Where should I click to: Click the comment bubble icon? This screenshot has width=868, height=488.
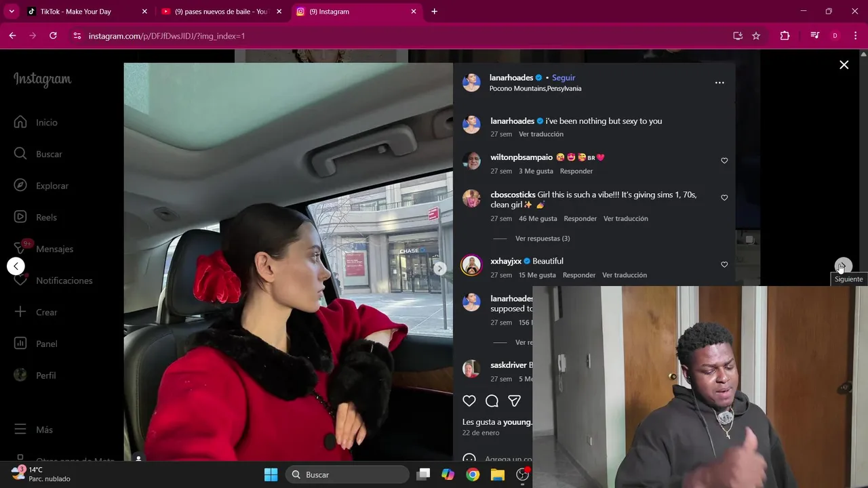[x=492, y=401]
